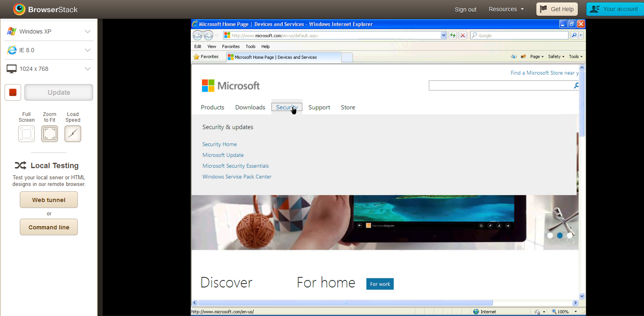Click the Command line button
644x316 pixels.
(x=49, y=227)
